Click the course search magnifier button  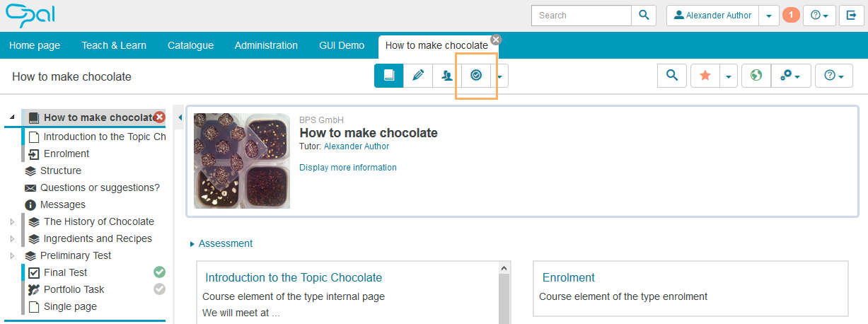tap(671, 76)
